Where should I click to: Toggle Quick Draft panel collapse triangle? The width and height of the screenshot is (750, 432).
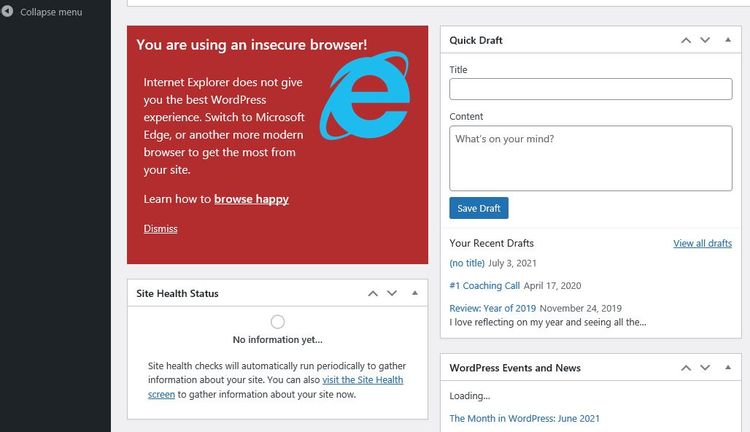(728, 40)
